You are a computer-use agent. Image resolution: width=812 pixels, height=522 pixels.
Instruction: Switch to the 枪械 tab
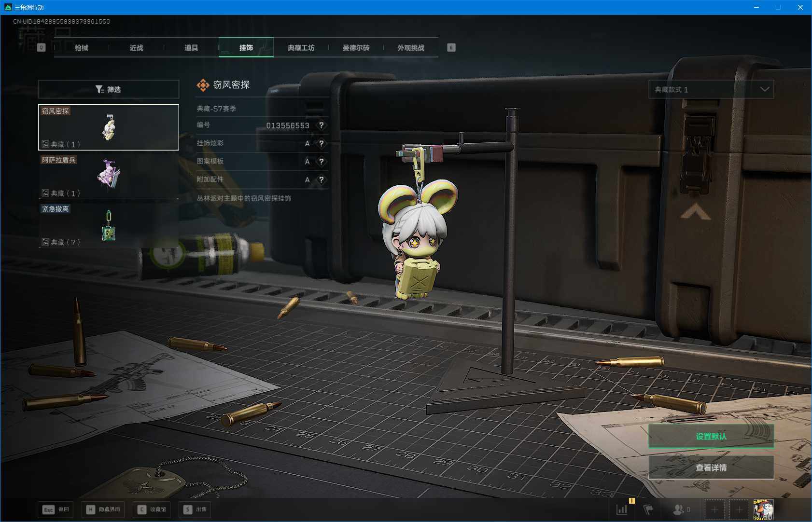click(82, 48)
